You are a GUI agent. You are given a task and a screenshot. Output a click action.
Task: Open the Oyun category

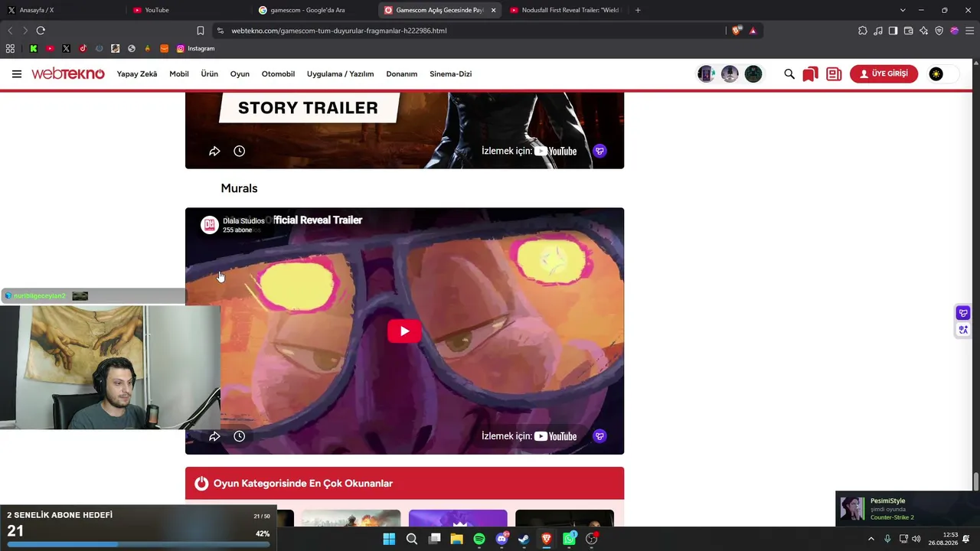[x=240, y=74]
